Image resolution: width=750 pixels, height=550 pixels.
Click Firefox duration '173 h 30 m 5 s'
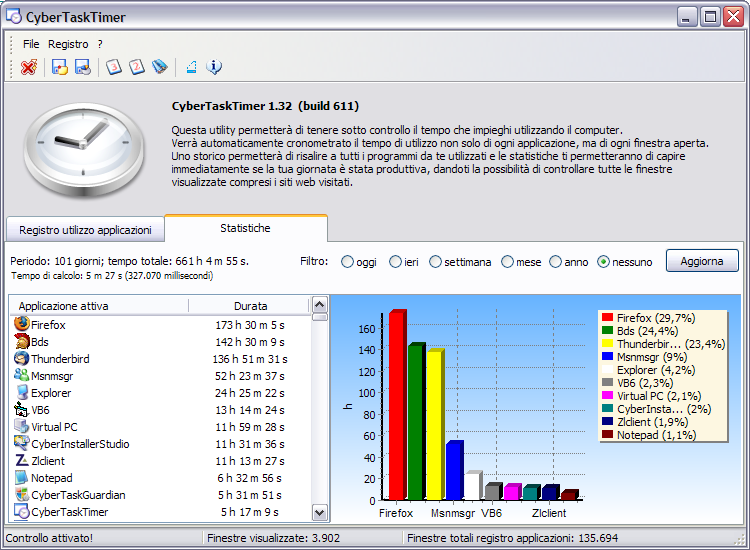(x=250, y=325)
